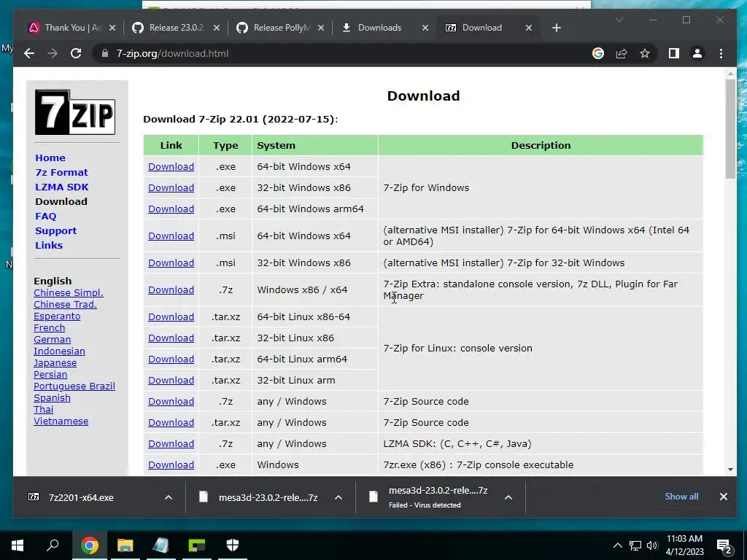Open File Explorer from the taskbar
This screenshot has height=560, width=747.
click(x=125, y=545)
